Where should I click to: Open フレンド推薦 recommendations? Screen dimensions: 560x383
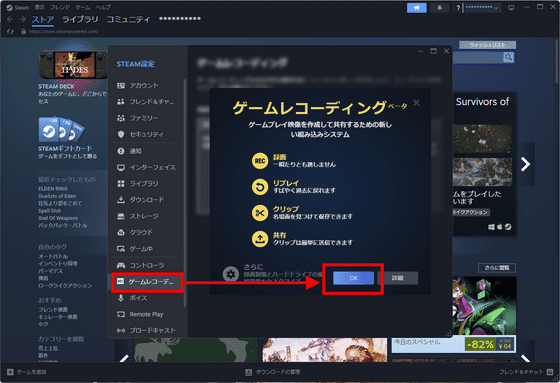pyautogui.click(x=53, y=309)
